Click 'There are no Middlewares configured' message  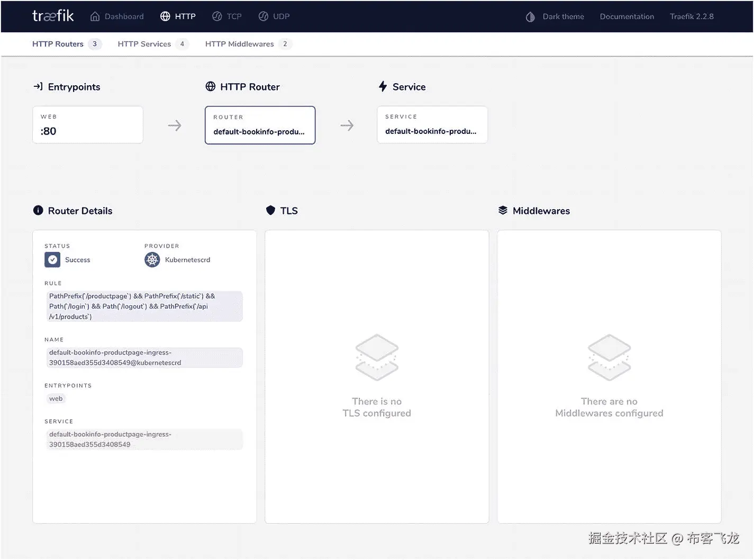tap(609, 407)
